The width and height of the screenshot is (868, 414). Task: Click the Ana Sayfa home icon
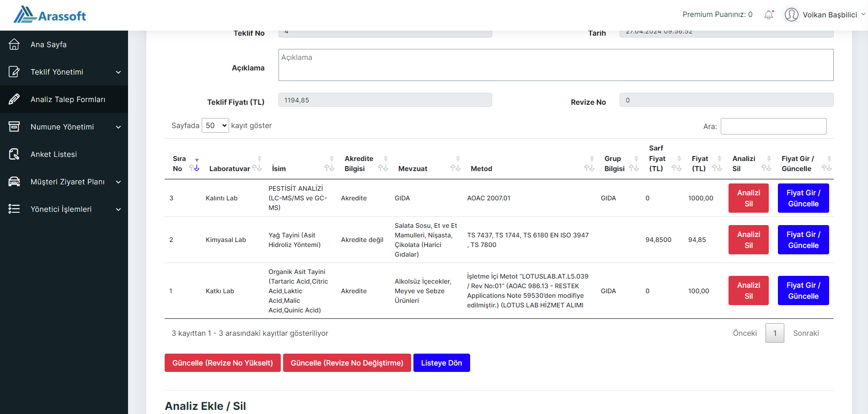click(14, 44)
